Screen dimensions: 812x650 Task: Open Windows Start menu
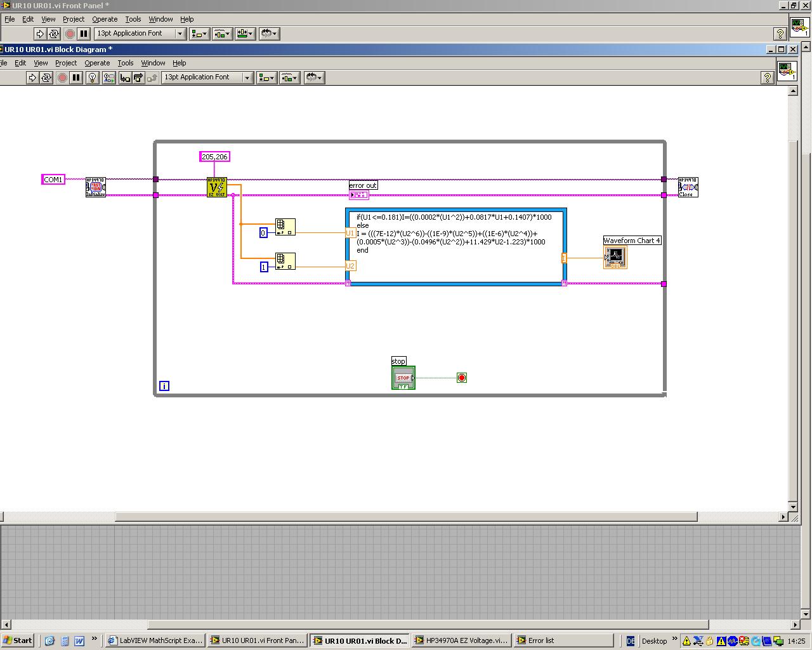(18, 640)
